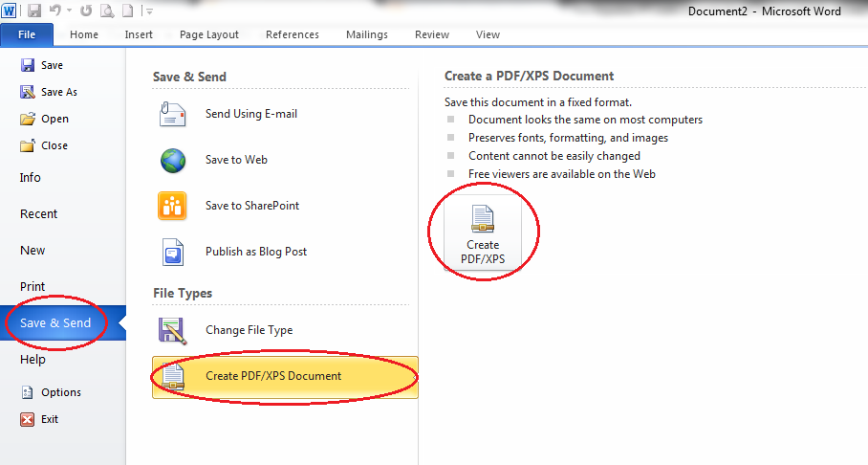Click 'Document2 - Microsoft Word' title text
The height and width of the screenshot is (465, 868).
(765, 11)
